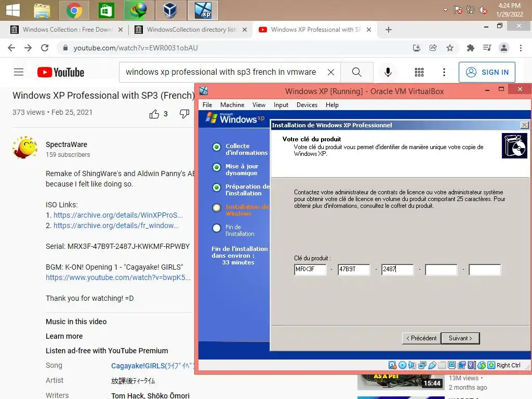Open the File menu in VirtualBox
The height and width of the screenshot is (399, 532).
(207, 105)
